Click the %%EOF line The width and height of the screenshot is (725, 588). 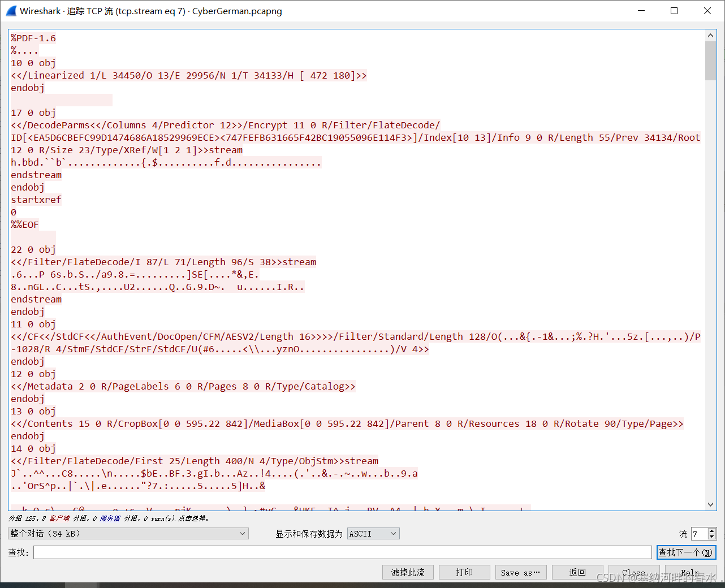click(25, 224)
